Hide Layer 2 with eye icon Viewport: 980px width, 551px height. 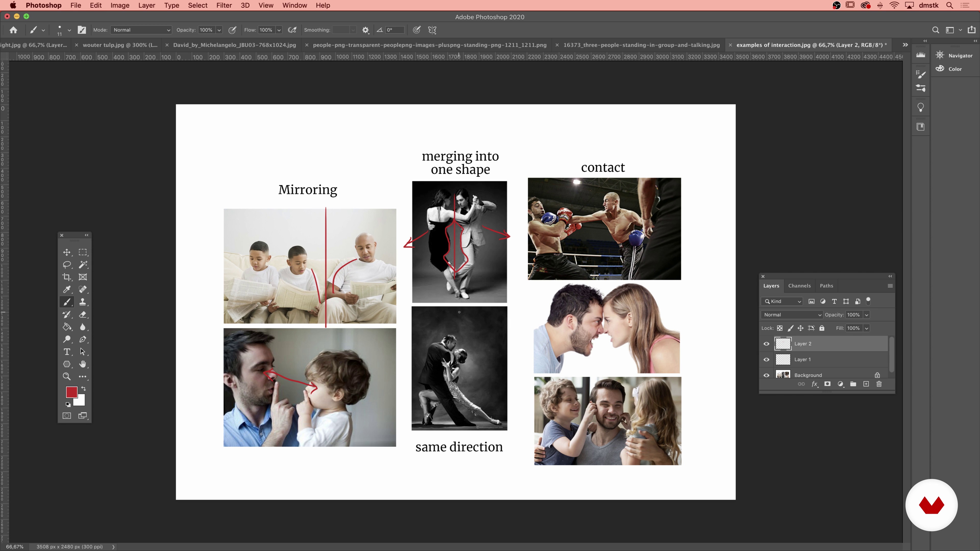click(x=766, y=344)
